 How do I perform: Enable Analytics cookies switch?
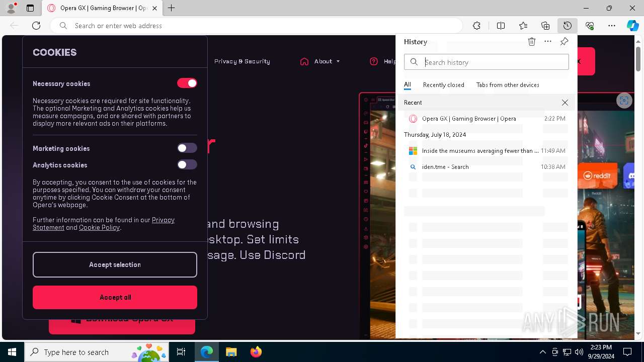(x=187, y=164)
